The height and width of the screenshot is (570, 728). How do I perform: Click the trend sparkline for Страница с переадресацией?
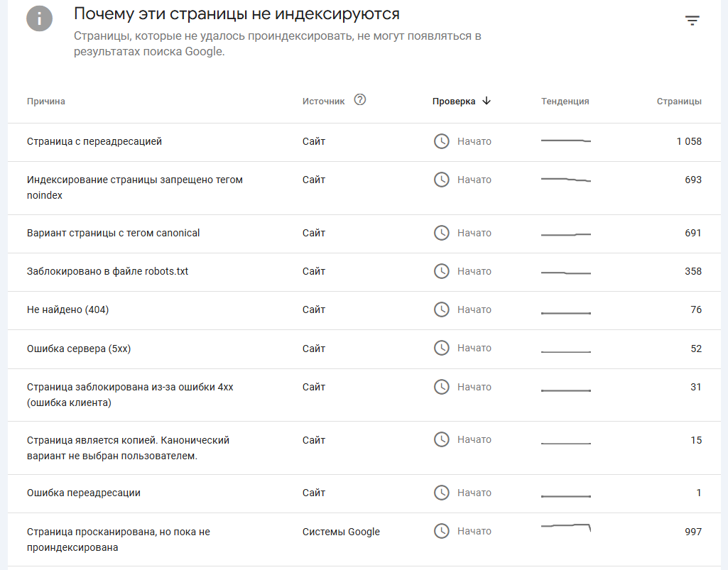click(x=566, y=141)
